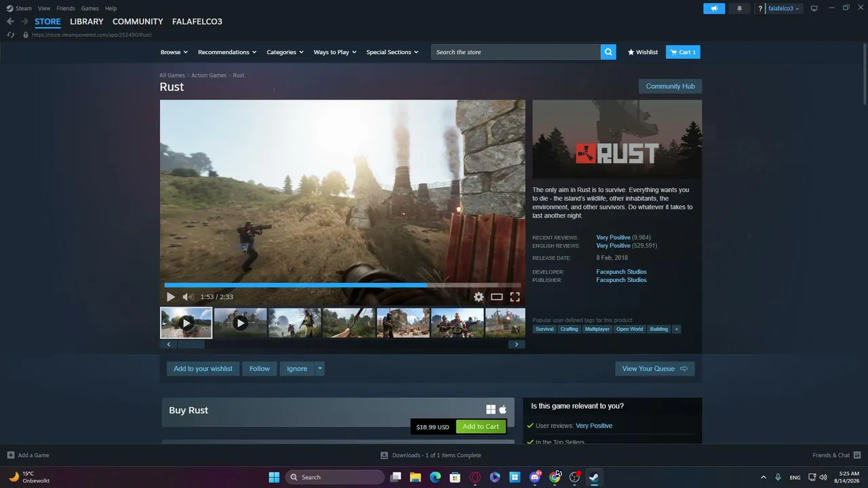Open the FALAFELCO3 profile tab
Screen dimensions: 868x488
tap(197, 22)
